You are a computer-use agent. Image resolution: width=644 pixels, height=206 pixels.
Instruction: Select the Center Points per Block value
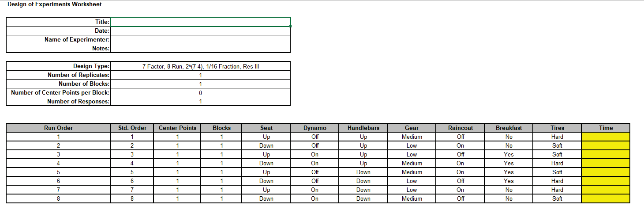pos(200,93)
